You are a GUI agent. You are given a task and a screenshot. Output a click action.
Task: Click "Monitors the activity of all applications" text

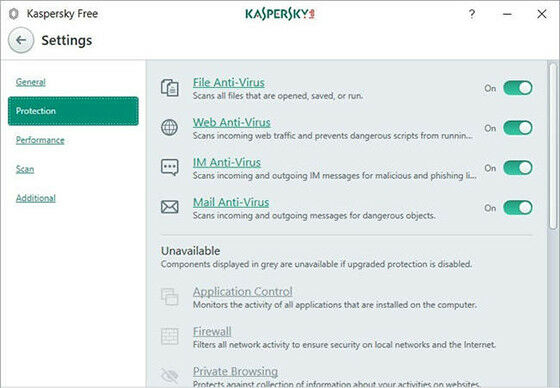[x=335, y=305]
